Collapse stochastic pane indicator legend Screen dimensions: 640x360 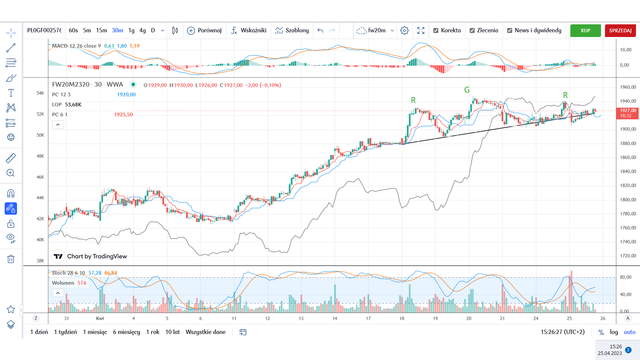click(58, 293)
